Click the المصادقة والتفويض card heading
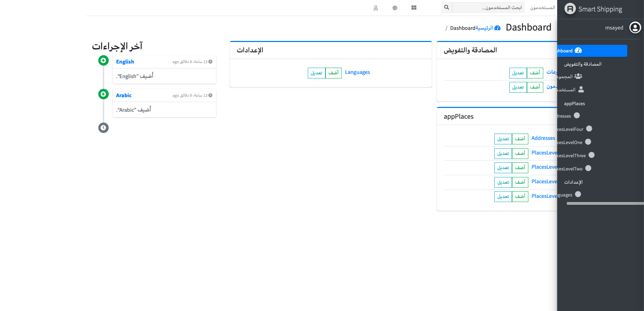Screen dimensions: 644x311 (x=470, y=50)
